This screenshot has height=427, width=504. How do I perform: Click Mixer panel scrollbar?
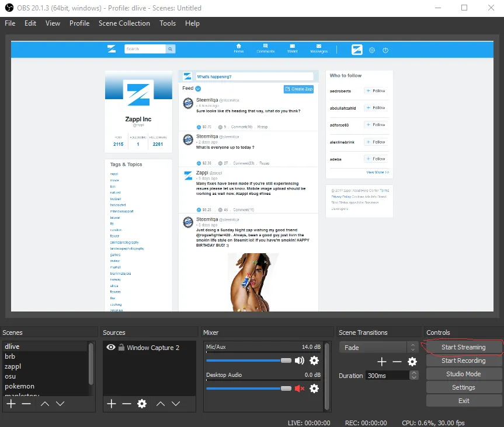coord(327,376)
